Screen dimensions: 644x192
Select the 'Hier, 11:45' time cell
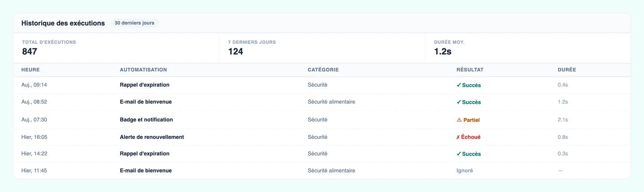[x=34, y=171]
